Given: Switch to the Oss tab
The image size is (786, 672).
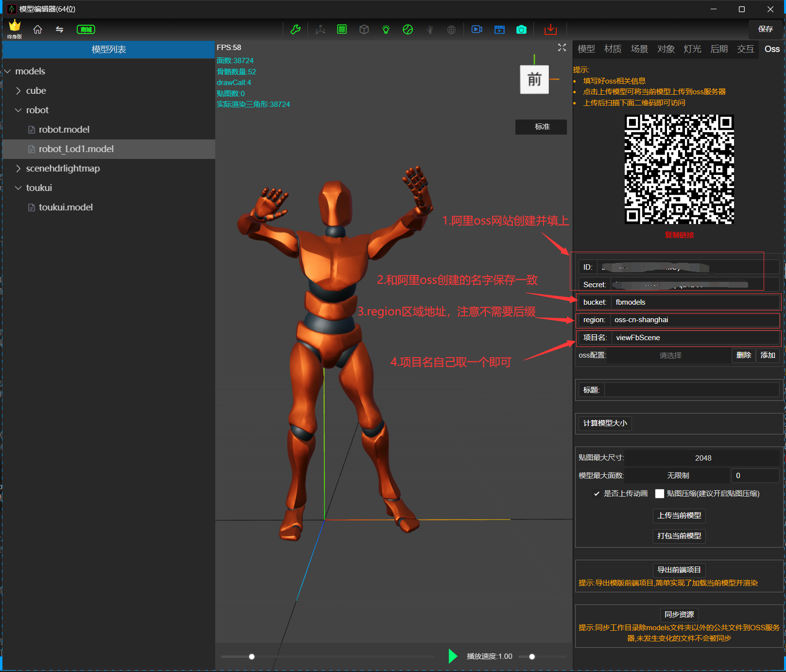Looking at the screenshot, I should click(x=771, y=49).
